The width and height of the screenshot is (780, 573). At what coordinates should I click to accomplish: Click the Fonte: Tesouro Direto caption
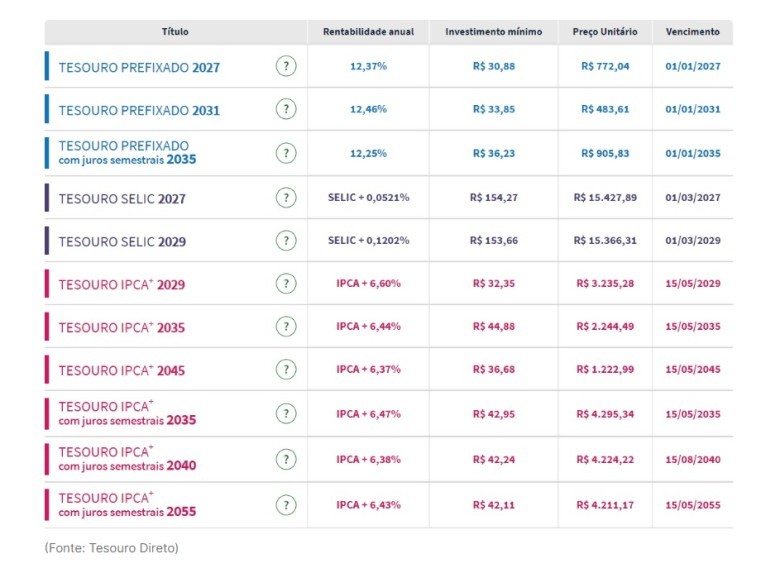[x=111, y=548]
